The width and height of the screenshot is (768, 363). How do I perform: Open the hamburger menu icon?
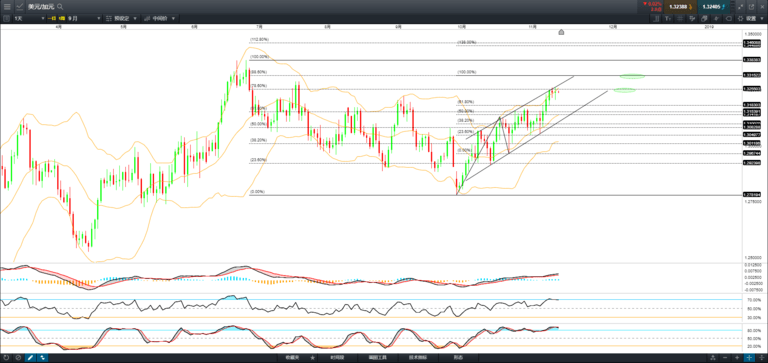[x=7, y=7]
